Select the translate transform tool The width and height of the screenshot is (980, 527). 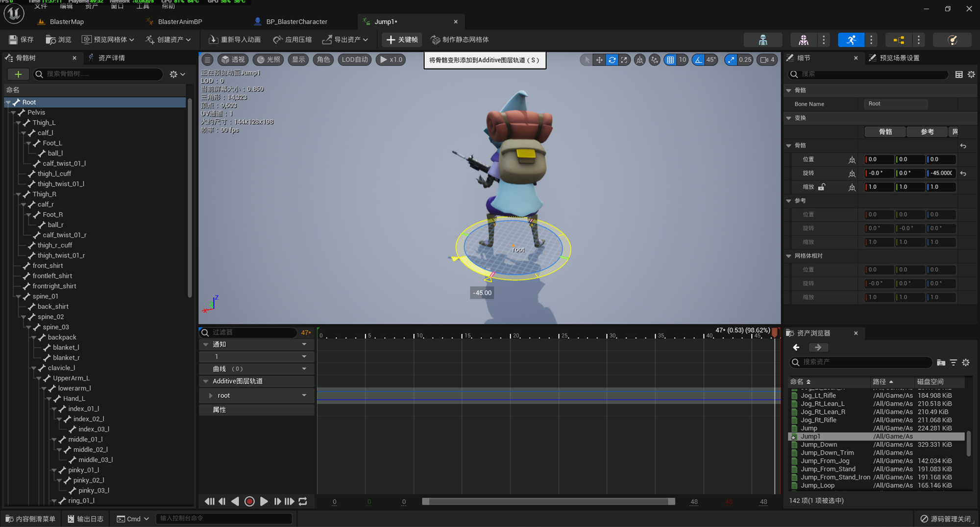599,60
